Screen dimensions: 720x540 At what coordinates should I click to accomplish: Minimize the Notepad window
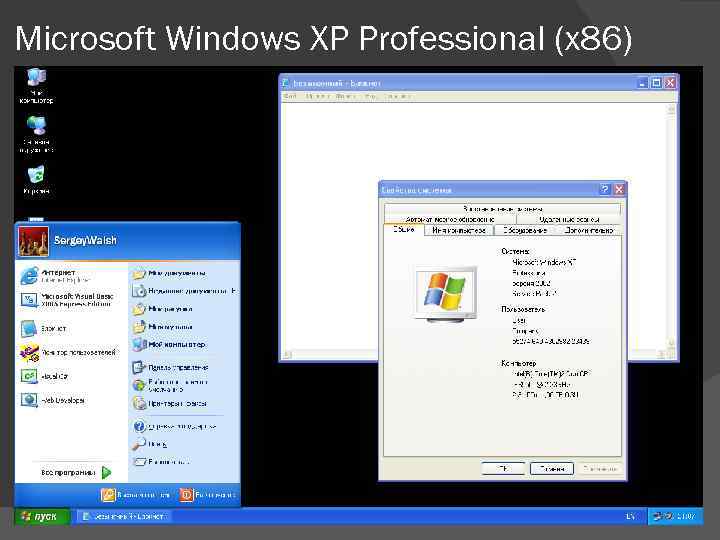pyautogui.click(x=643, y=83)
